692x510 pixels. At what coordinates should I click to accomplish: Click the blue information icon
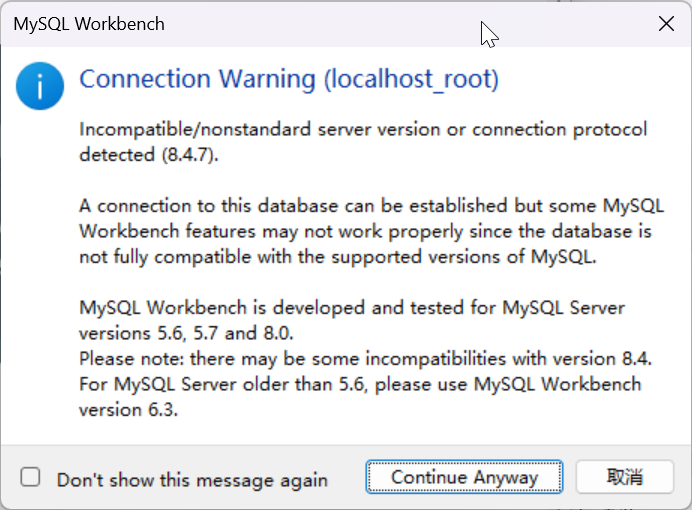(x=39, y=89)
